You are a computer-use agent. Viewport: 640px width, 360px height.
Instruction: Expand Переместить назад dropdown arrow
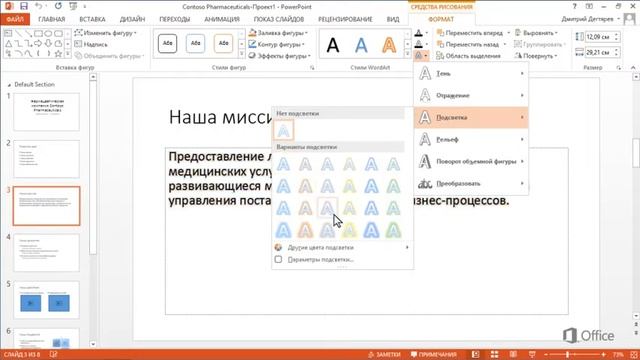(x=505, y=44)
